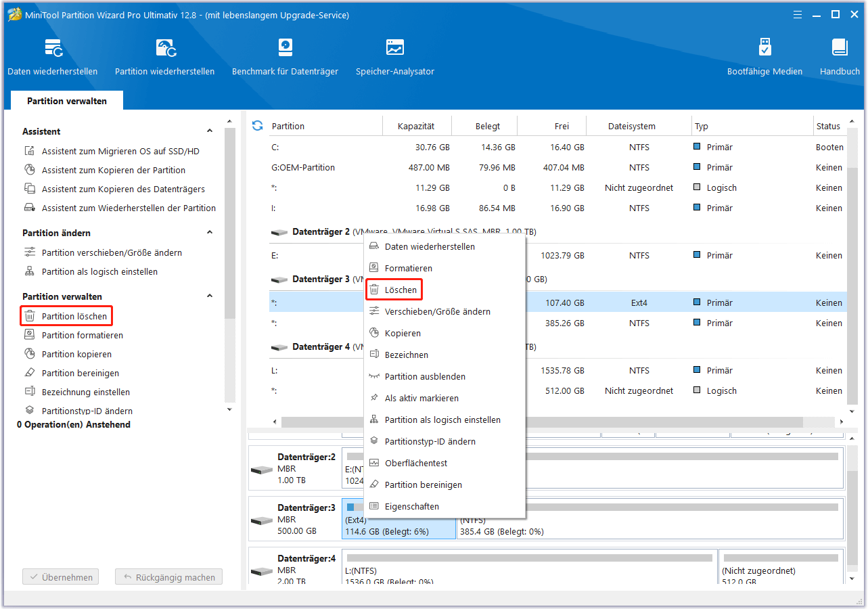The image size is (868, 609).
Task: Choose Partition verschieben/Größe ändern in sidebar
Action: coord(104,253)
